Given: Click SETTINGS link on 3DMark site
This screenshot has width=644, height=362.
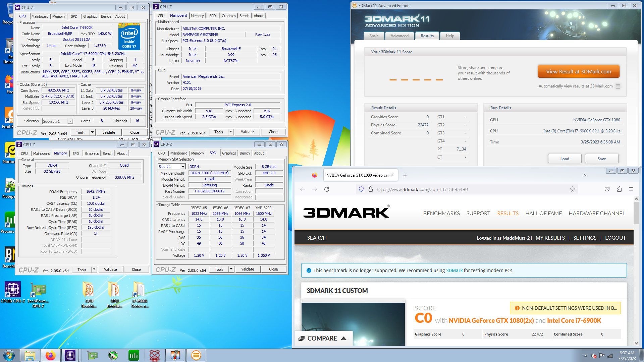Looking at the screenshot, I should click(585, 238).
